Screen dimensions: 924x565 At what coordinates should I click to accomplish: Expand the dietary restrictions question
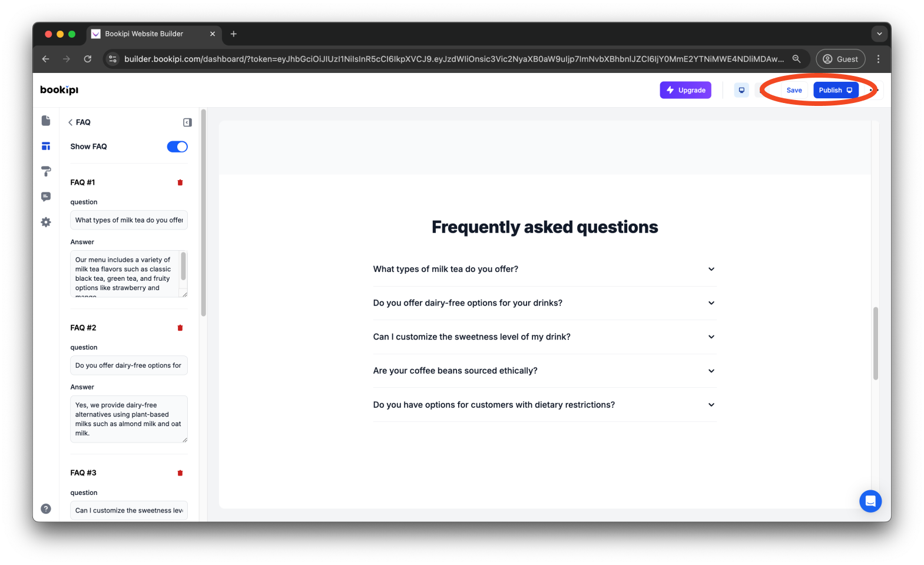coord(545,405)
